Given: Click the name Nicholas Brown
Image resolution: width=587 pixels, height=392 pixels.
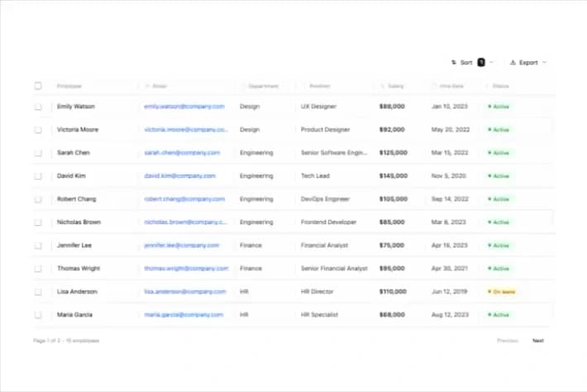Looking at the screenshot, I should tap(79, 222).
